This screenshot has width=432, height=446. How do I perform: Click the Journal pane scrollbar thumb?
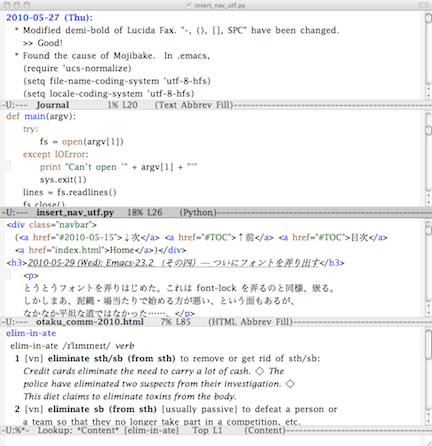pos(429,18)
